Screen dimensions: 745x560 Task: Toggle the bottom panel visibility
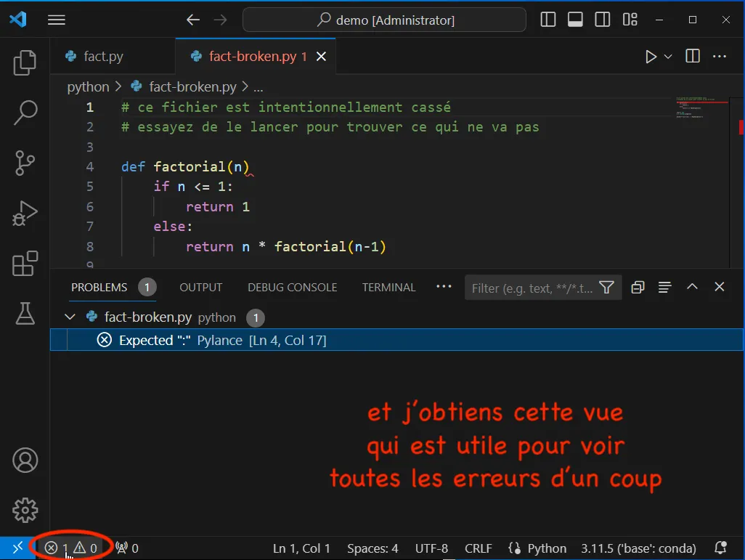pos(575,20)
